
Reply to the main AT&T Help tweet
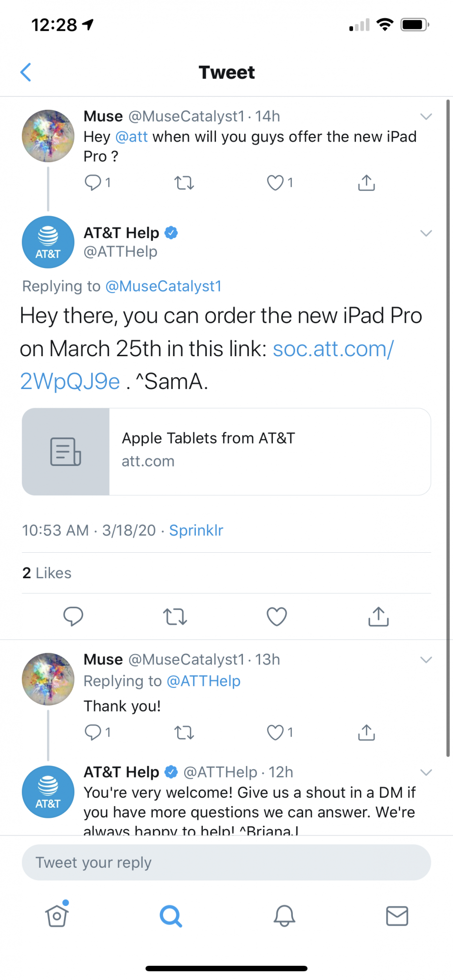(73, 616)
